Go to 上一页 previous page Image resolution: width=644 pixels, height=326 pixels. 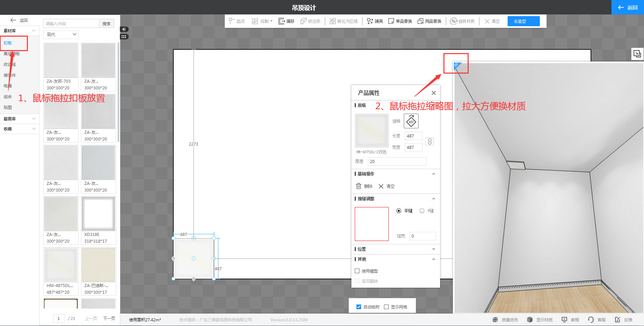click(91, 319)
